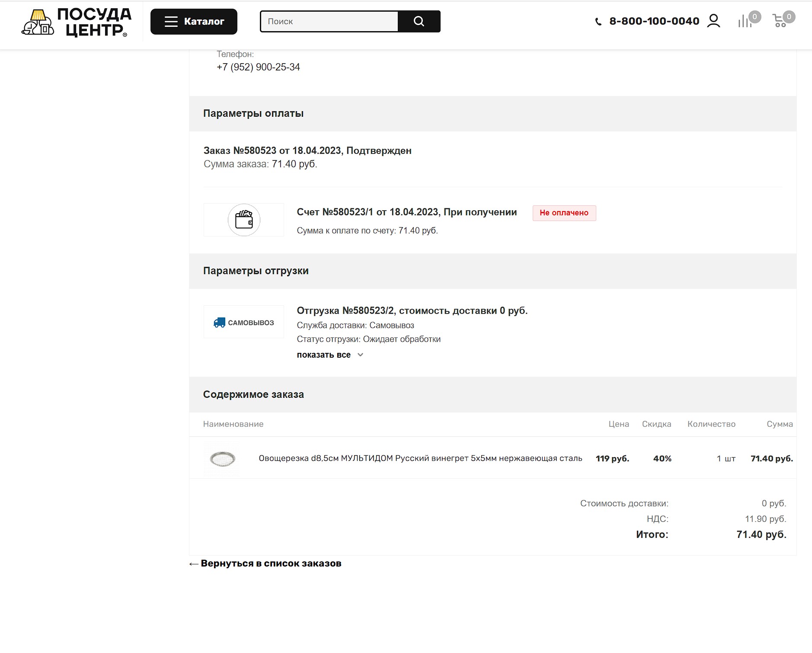
Task: Click the phone number +7 (952) 900-25-34
Action: [x=258, y=67]
